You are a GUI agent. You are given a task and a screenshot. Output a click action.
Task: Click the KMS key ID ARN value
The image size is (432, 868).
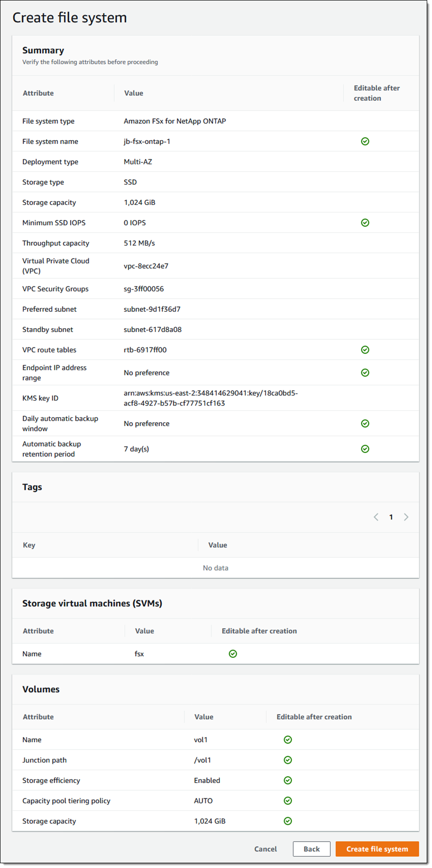pos(211,398)
